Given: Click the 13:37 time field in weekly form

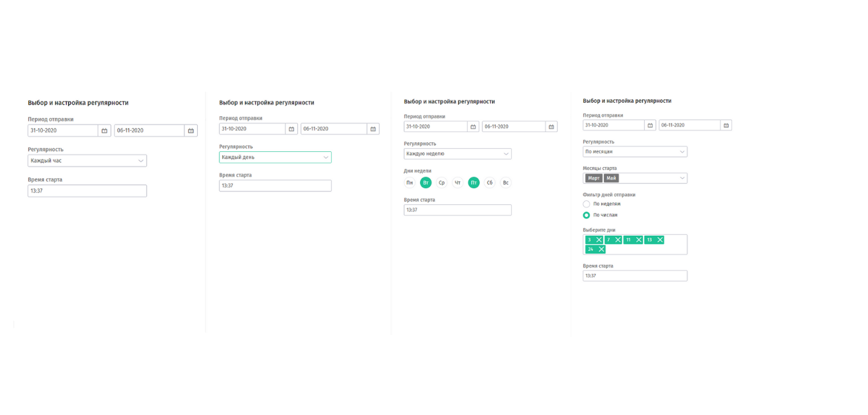Looking at the screenshot, I should [458, 210].
